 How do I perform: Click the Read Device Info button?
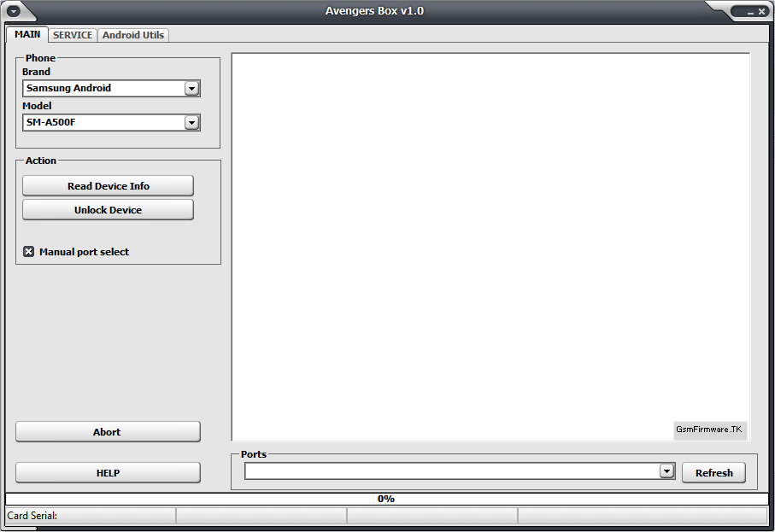tap(108, 185)
